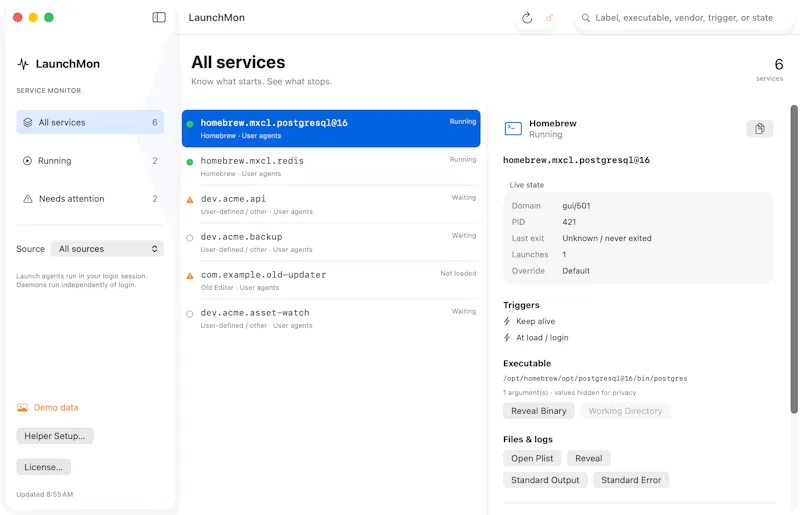800x515 pixels.
Task: Click the Demo data image icon
Action: tap(22, 407)
